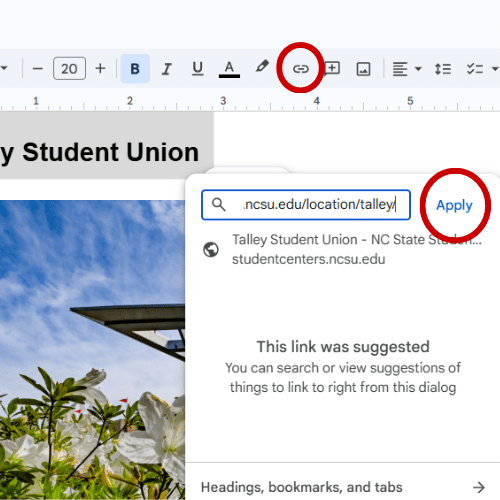Toggle underline formatting
Screen dimensions: 500x500
point(198,69)
